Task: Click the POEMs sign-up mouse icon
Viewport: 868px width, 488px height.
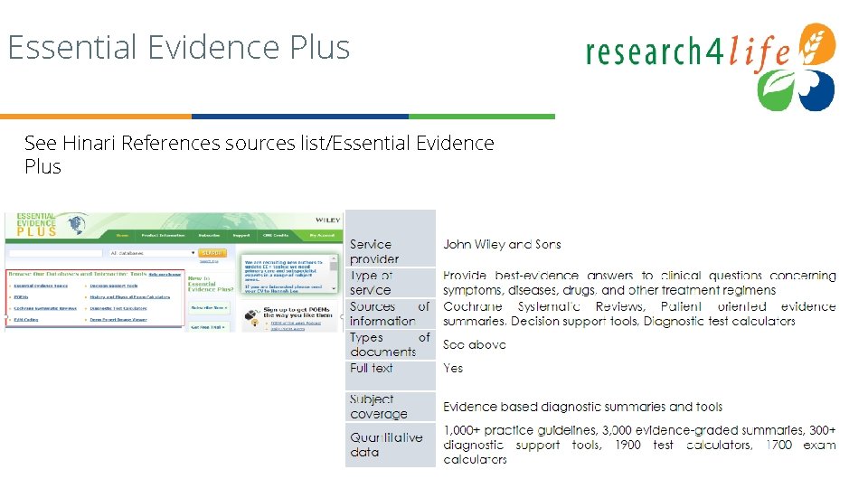Action: (252, 317)
